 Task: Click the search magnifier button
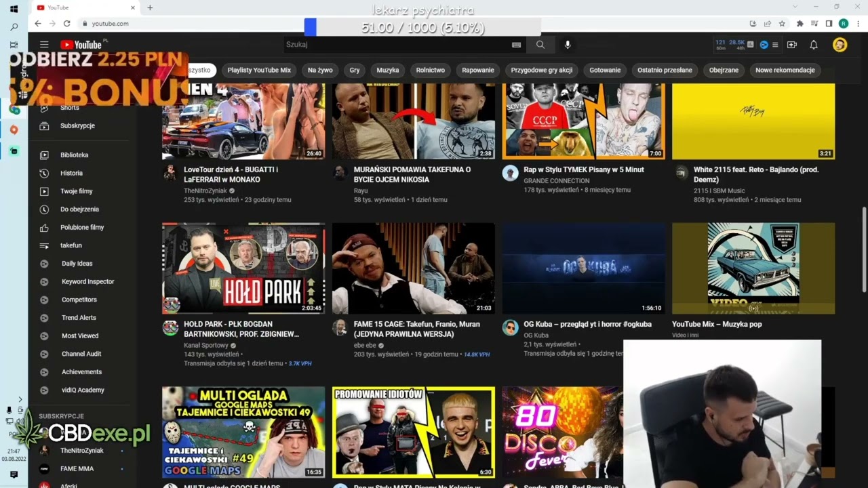tap(540, 45)
